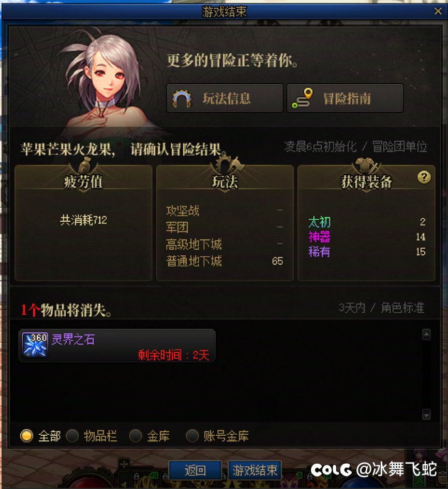Click the 灵界之石 item icon
The width and height of the screenshot is (448, 489).
coord(35,345)
